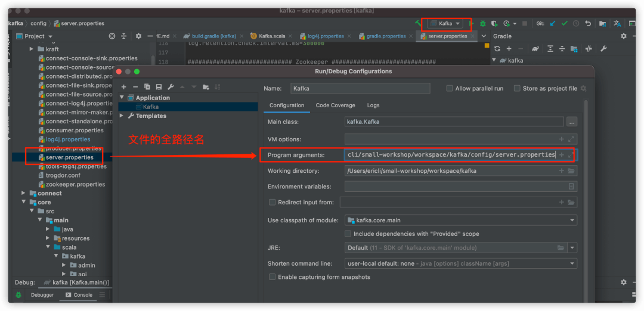644x311 pixels.
Task: Enable Include dependencies with Provided scope
Action: click(x=348, y=234)
